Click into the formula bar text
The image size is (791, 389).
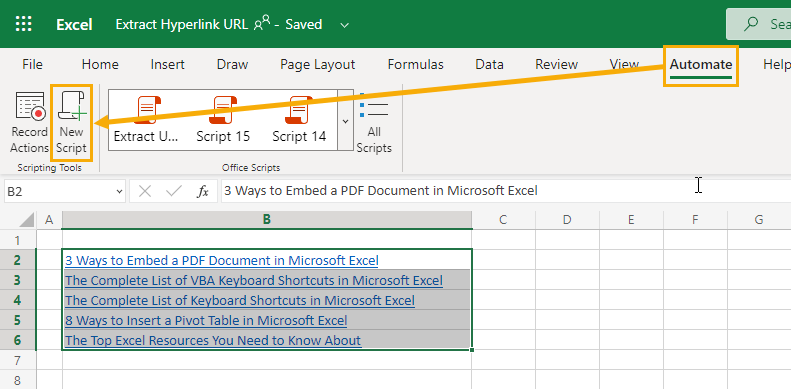[x=381, y=191]
